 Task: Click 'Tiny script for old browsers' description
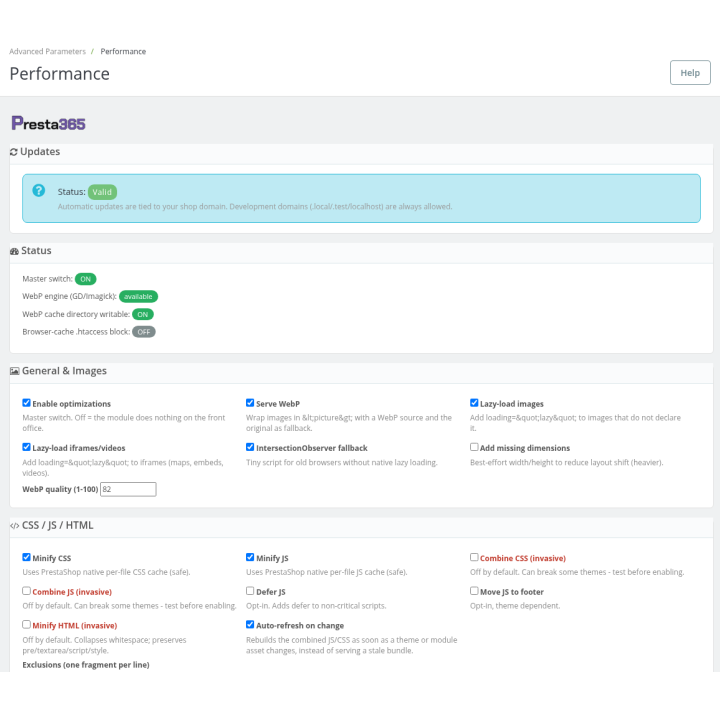(342, 463)
